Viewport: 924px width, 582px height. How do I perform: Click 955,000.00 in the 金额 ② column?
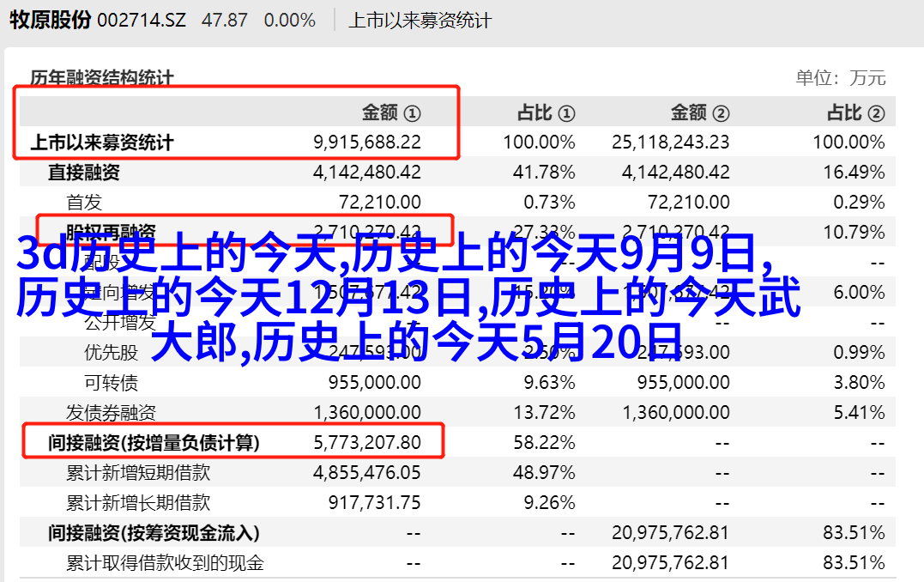click(x=684, y=383)
